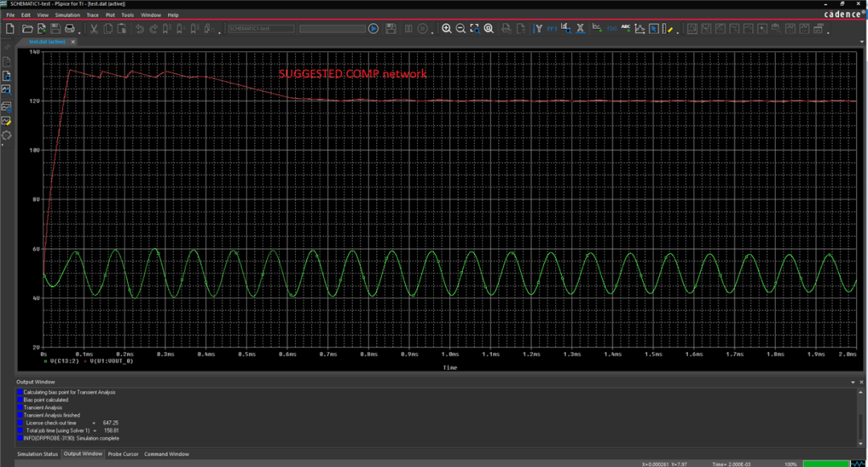Viewport: 868px width, 467px height.
Task: Open the Simulation menu
Action: point(68,15)
